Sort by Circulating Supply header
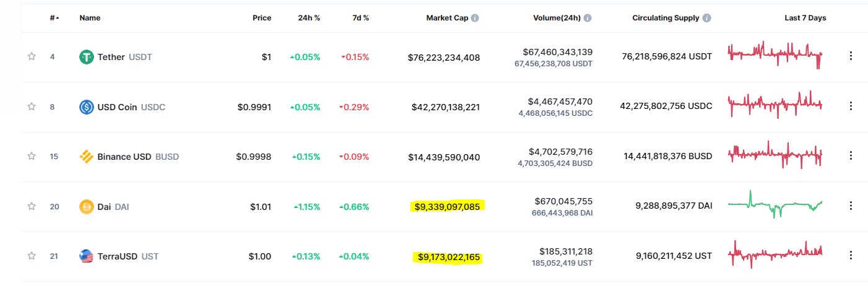Image resolution: width=868 pixels, height=283 pixels. [666, 18]
